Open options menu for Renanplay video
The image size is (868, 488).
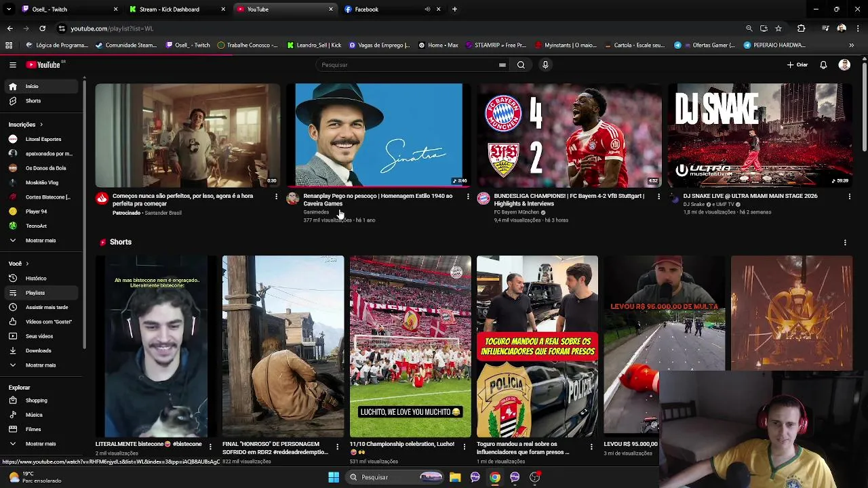click(x=467, y=197)
